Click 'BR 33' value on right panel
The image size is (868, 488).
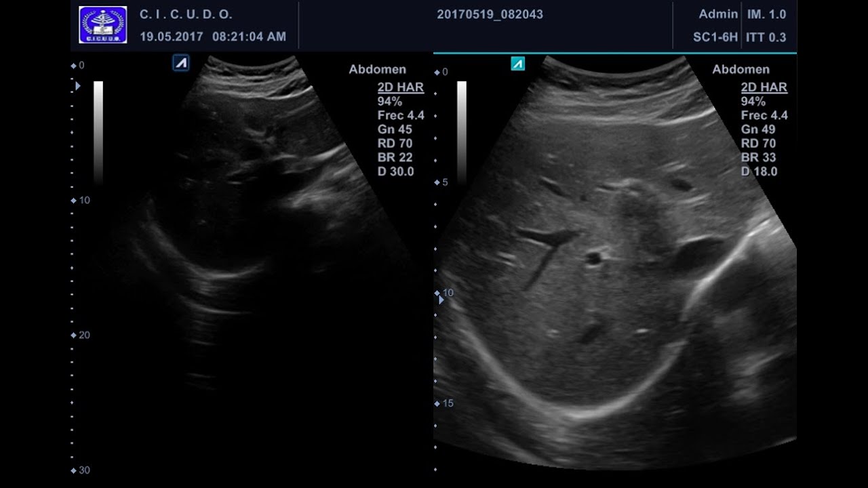point(758,157)
